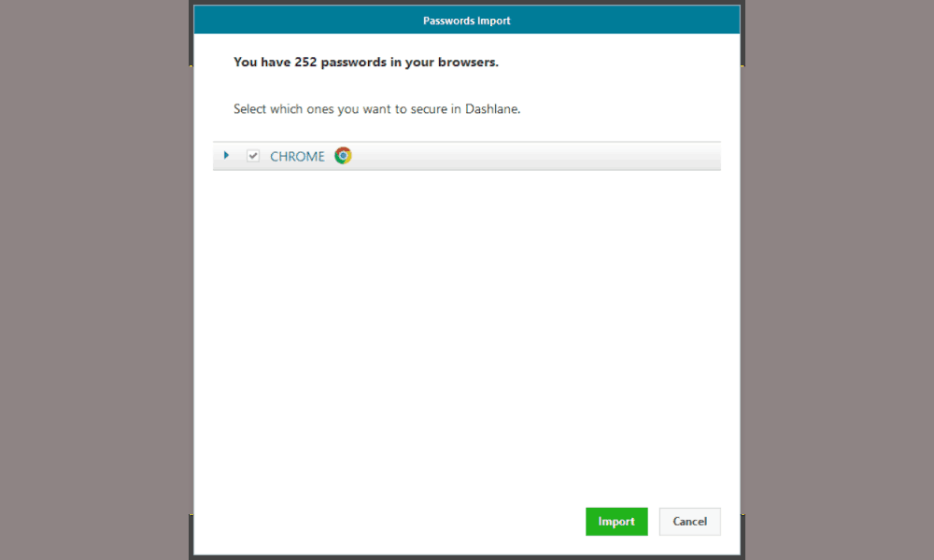Click empty space in the CHROME row
Viewport: 934px width, 560px height.
[536, 156]
